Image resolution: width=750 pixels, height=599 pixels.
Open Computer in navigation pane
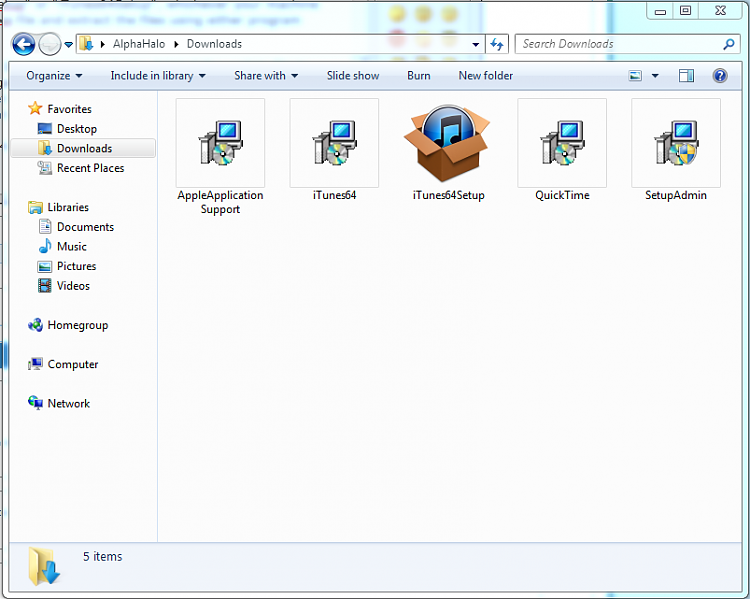pos(73,364)
